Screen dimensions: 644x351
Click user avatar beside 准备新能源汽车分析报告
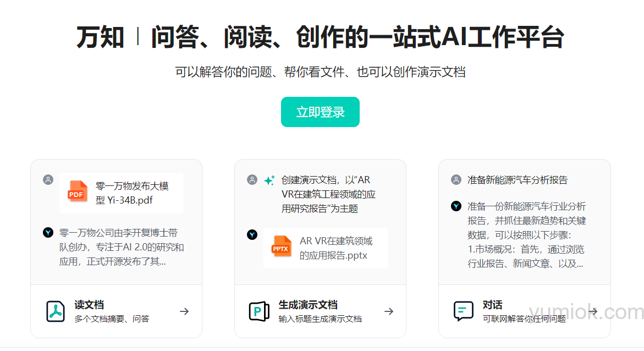point(456,179)
